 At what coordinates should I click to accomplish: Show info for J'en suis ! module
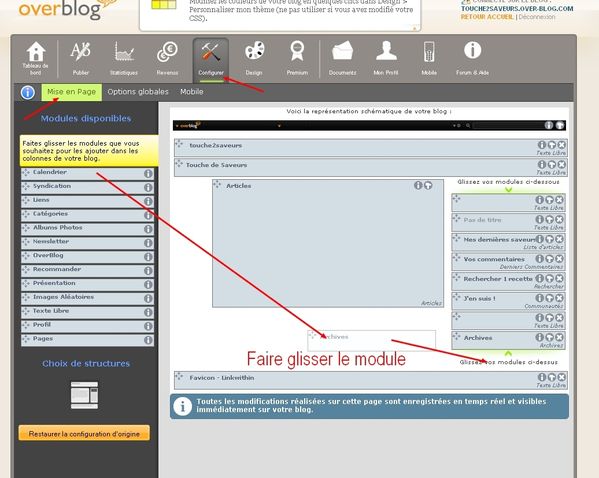point(539,298)
